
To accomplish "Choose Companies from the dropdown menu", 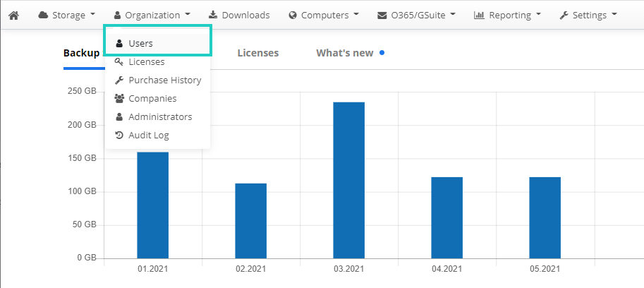I will [x=157, y=99].
